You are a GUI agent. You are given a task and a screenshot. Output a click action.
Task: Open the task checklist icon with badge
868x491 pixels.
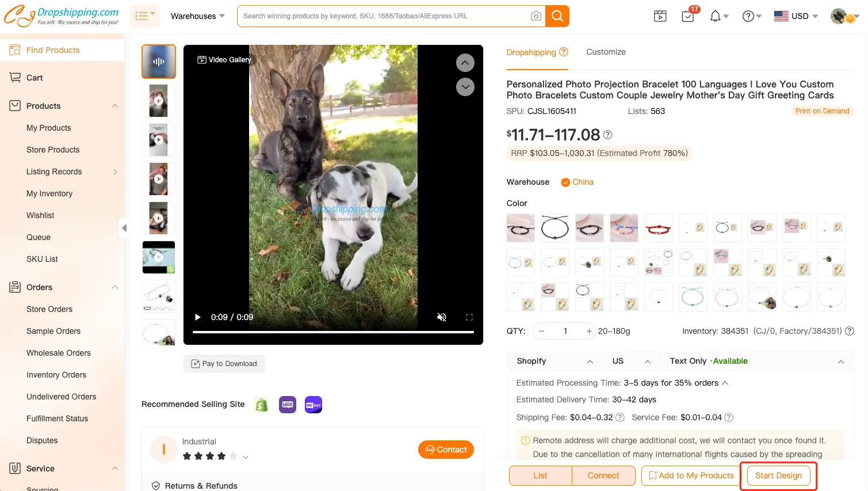click(x=689, y=16)
